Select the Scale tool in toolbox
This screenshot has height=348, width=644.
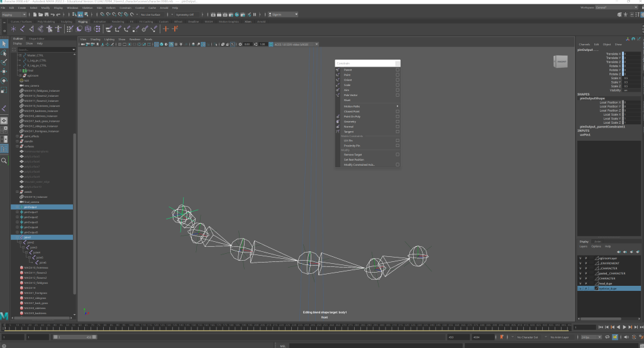click(x=4, y=90)
